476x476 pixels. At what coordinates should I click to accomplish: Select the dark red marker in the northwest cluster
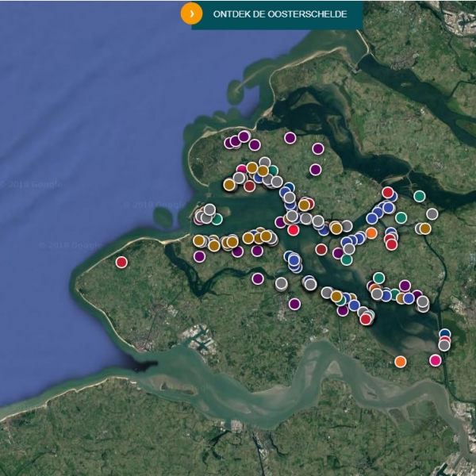click(249, 186)
